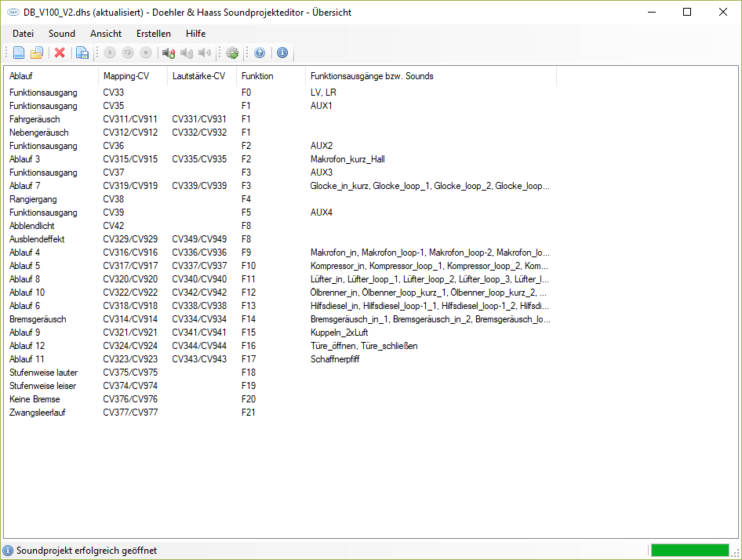Viewport: 742px width, 560px height.
Task: Open the Hilfe menu
Action: pos(196,34)
